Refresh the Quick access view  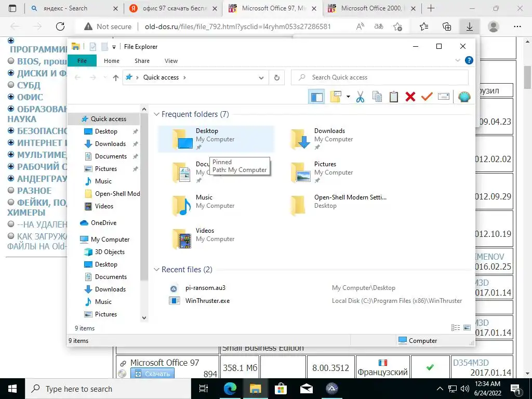pos(277,78)
